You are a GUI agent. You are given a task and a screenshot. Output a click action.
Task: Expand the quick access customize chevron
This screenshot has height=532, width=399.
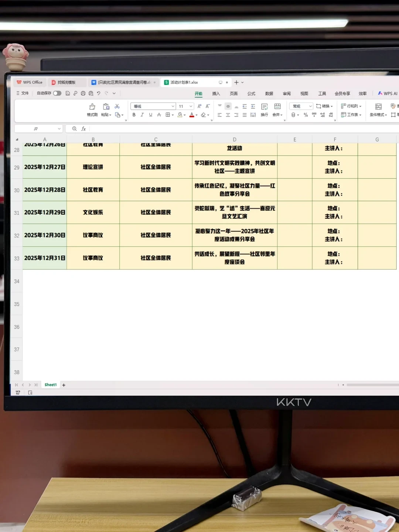[x=114, y=93]
